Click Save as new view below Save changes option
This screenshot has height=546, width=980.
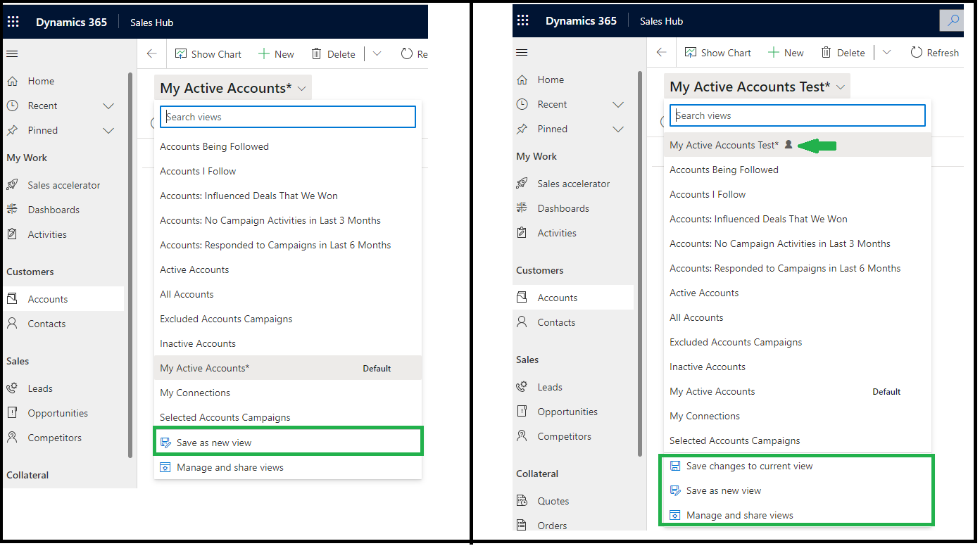[723, 490]
